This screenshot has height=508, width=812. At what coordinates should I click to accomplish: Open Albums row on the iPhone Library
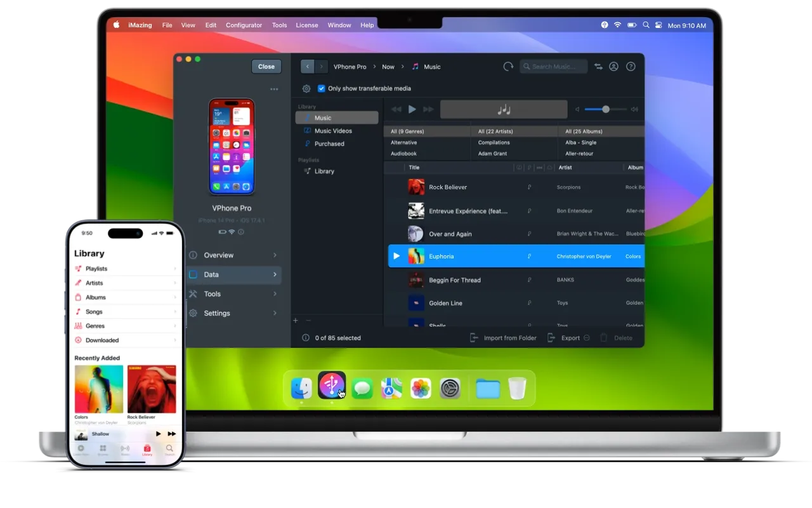pos(126,297)
